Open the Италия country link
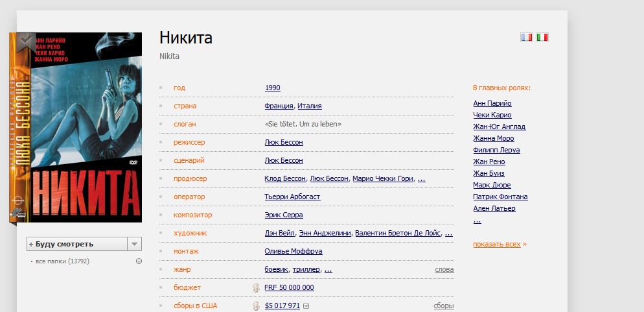Screen dimensions: 644x312 [310, 106]
